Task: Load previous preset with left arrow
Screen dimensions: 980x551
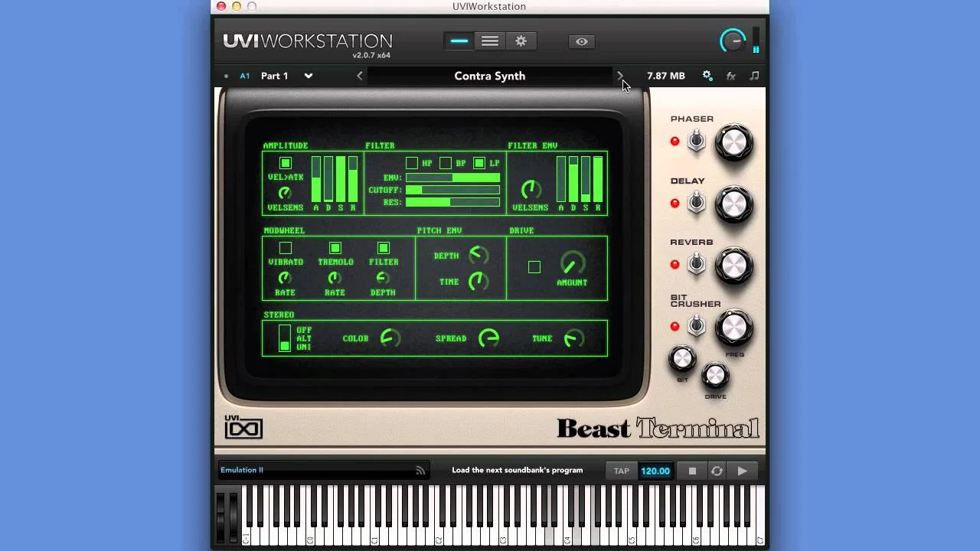Action: click(x=360, y=76)
